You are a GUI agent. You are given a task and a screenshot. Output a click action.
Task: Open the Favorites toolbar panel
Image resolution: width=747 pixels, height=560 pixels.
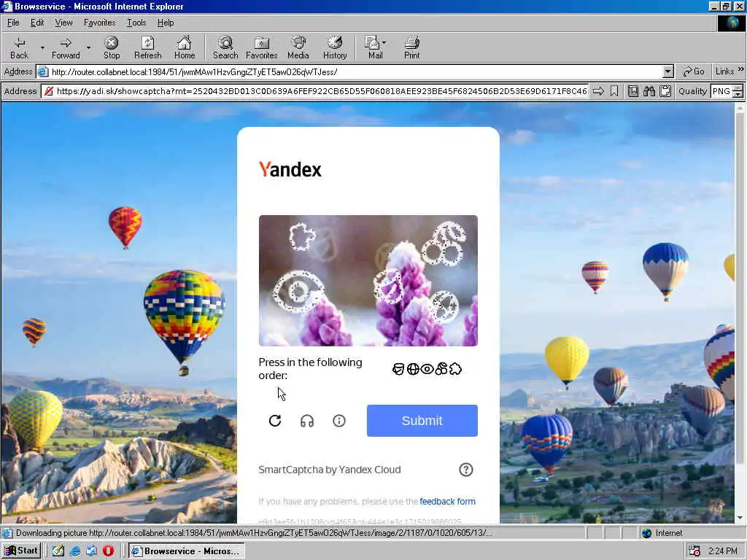click(x=262, y=47)
